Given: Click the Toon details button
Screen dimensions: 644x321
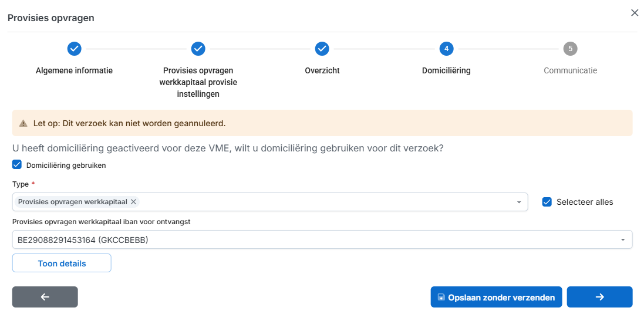Looking at the screenshot, I should click(x=62, y=263).
